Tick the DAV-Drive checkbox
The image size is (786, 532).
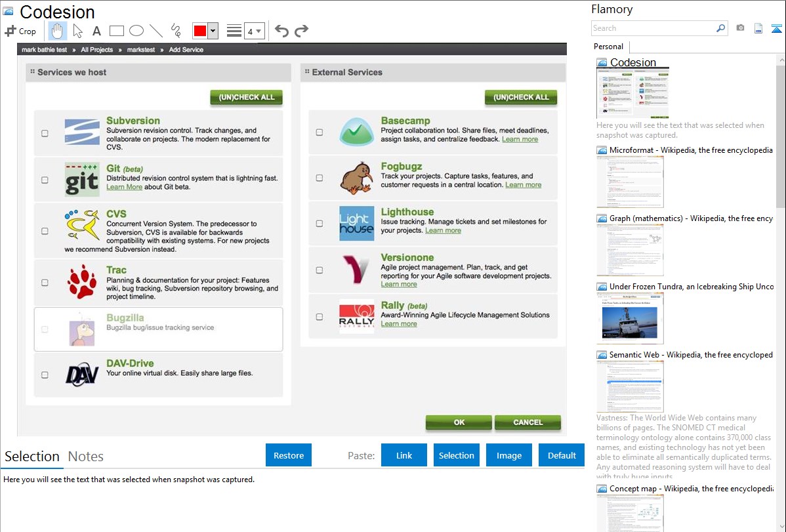(45, 375)
